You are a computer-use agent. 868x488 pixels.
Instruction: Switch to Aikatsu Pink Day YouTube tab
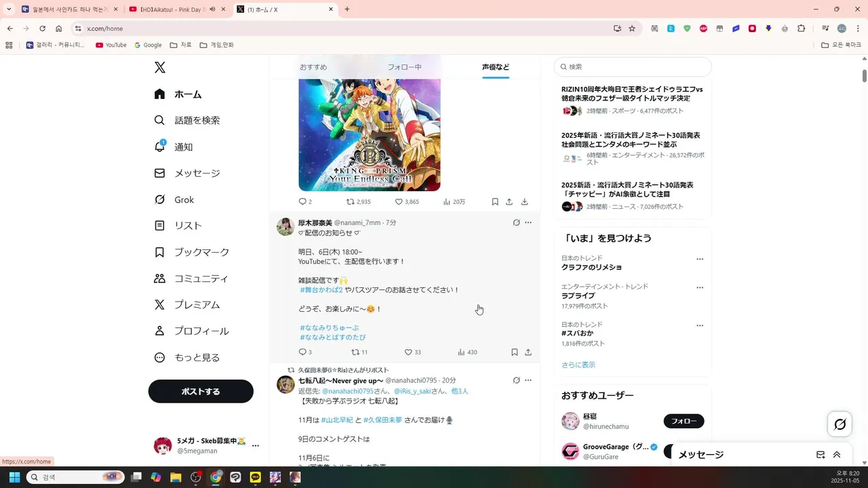click(x=176, y=9)
